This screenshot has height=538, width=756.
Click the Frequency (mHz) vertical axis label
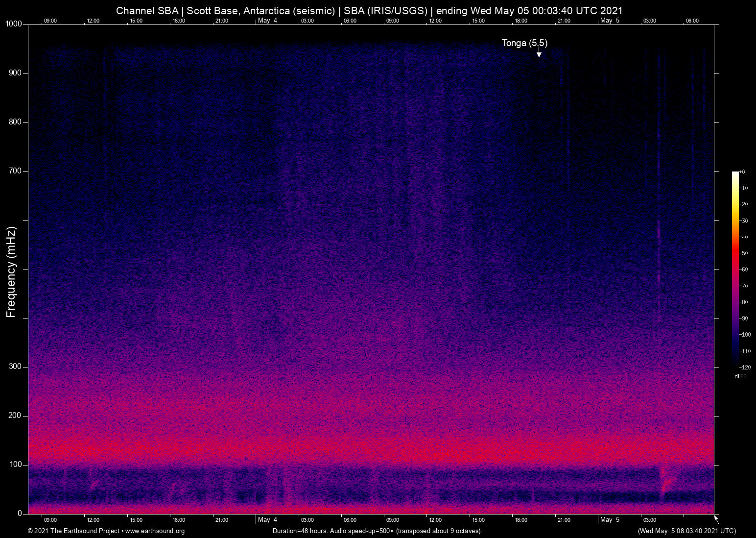coord(11,272)
